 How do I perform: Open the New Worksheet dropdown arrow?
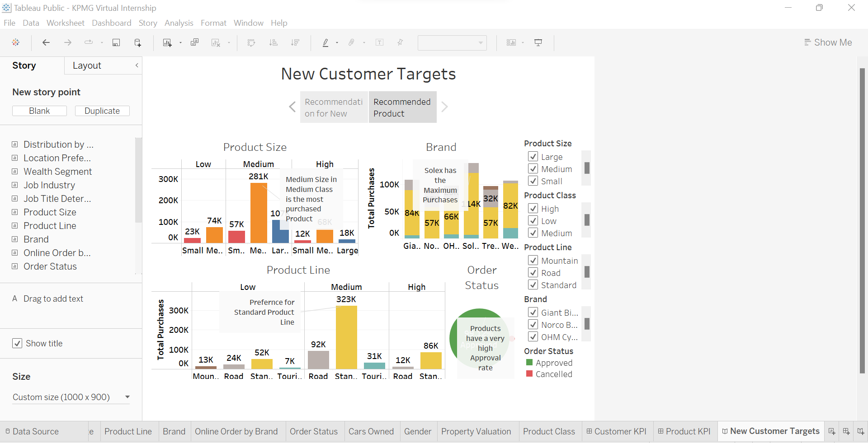pyautogui.click(x=180, y=42)
